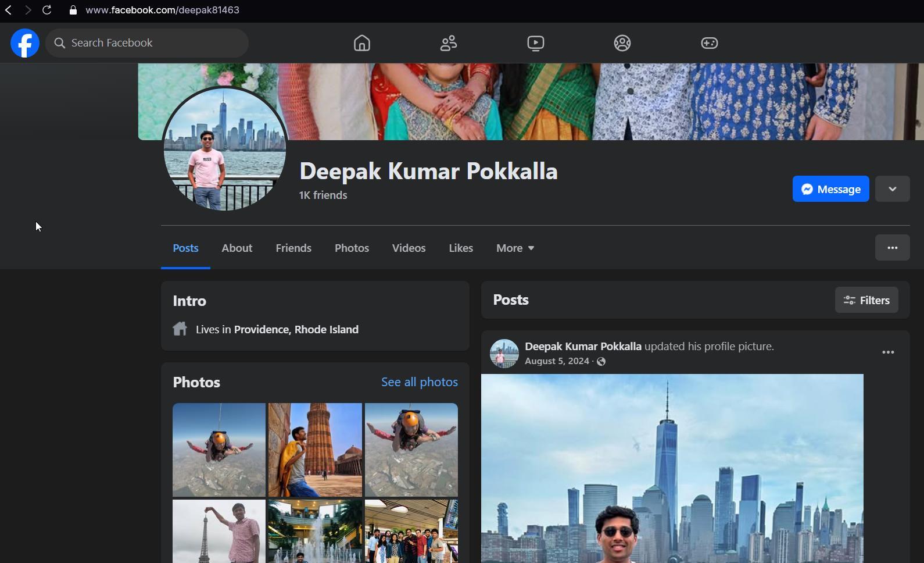Open the posted profile picture image

click(x=672, y=468)
